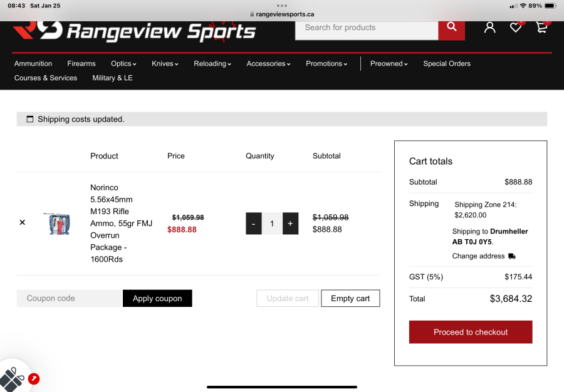Click the Cart totals heading
564x392 pixels.
point(431,162)
